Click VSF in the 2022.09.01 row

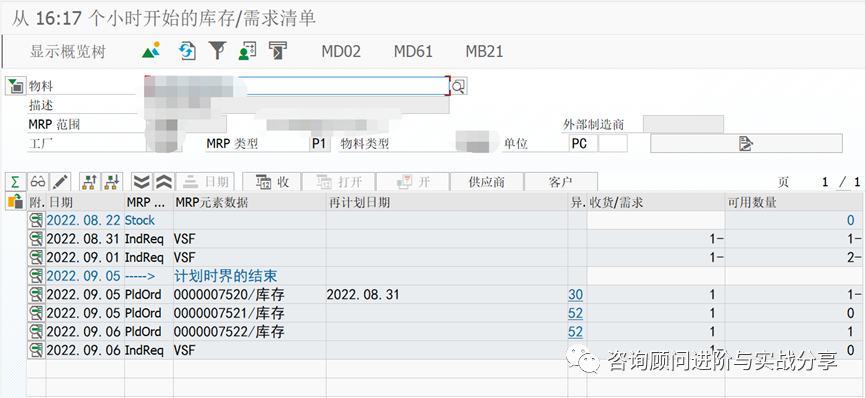tap(184, 257)
